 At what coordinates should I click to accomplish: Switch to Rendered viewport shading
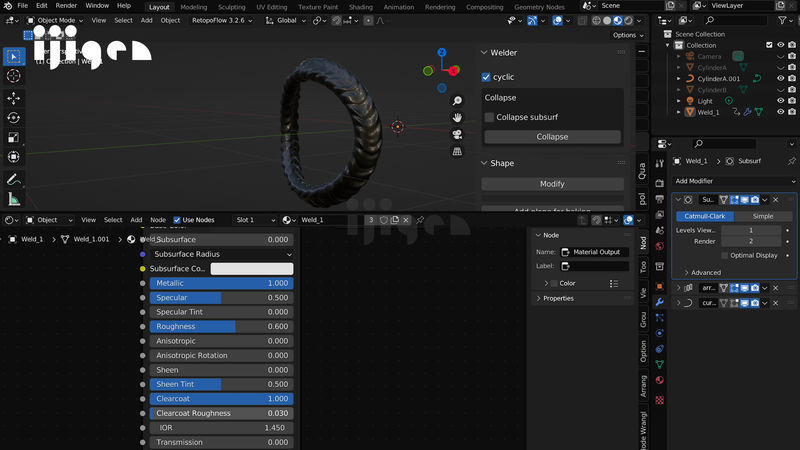pyautogui.click(x=629, y=20)
